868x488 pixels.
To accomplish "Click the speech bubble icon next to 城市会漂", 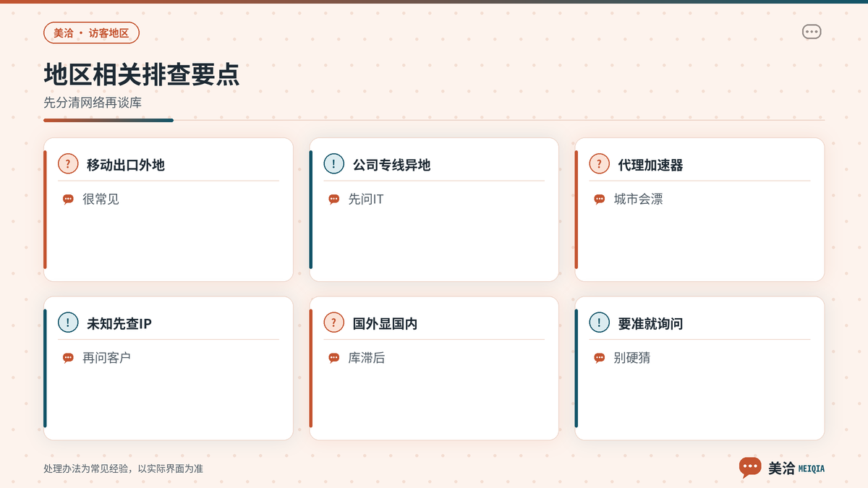I will coord(599,200).
